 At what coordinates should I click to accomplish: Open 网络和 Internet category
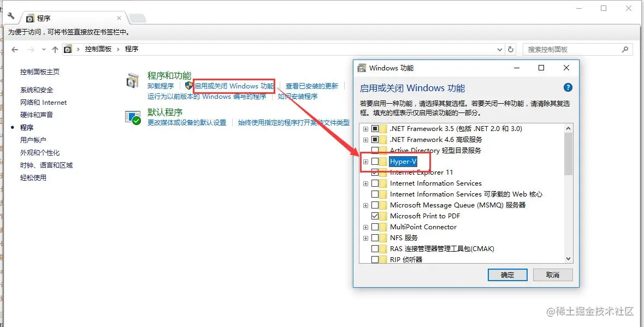44,103
